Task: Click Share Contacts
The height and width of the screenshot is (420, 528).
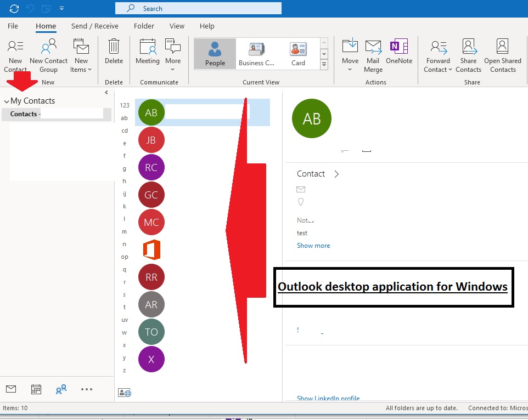Action: 468,56
